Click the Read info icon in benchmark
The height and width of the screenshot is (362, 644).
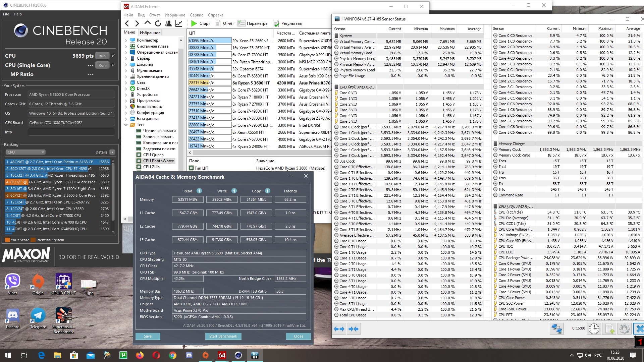[x=199, y=191]
